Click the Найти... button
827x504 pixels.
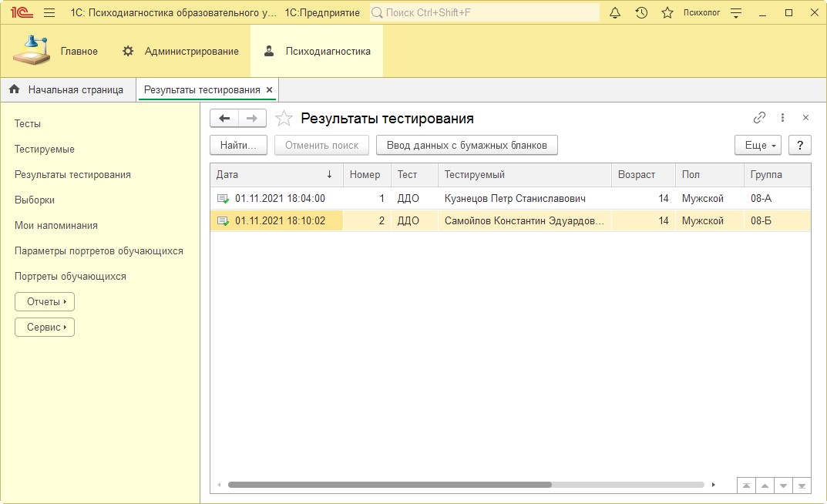coord(238,145)
